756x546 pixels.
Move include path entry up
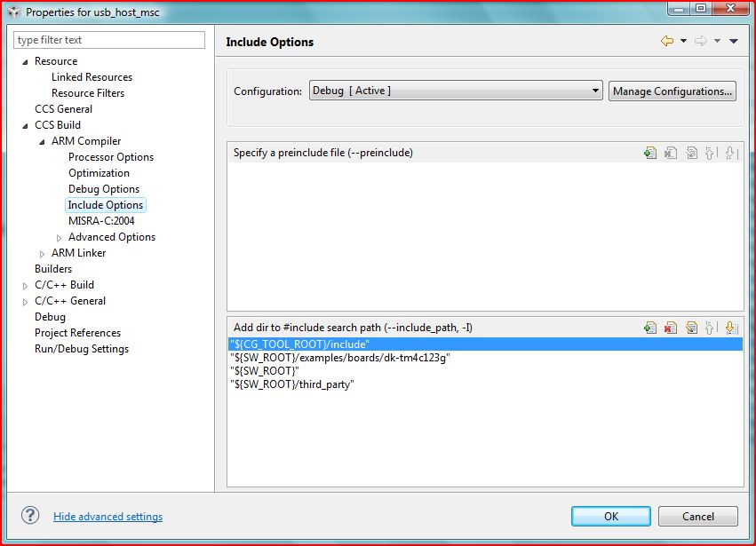point(711,328)
